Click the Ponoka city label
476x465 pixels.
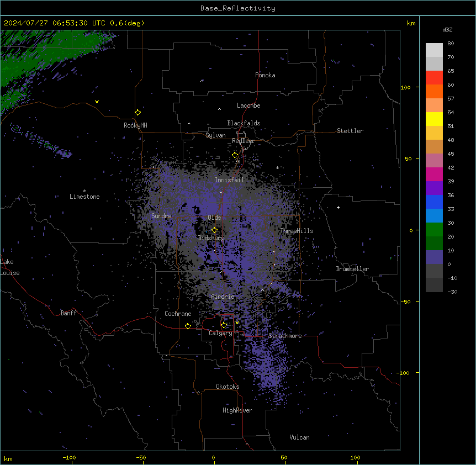[265, 75]
